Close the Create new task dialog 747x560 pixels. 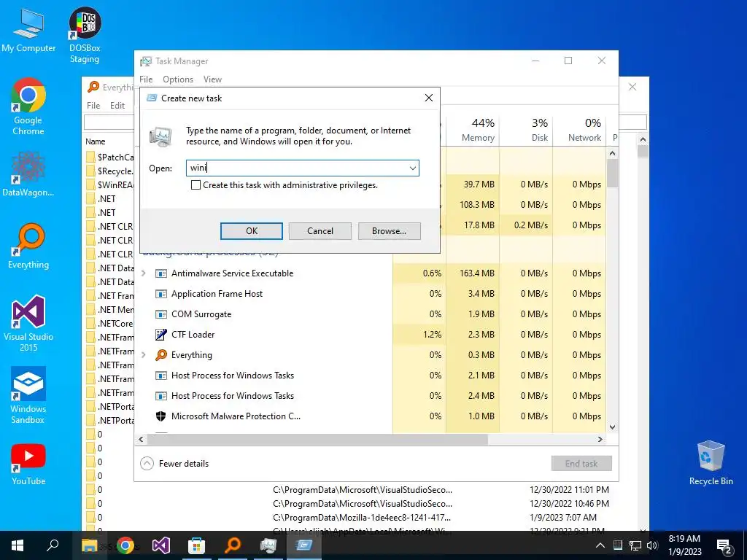pyautogui.click(x=429, y=98)
